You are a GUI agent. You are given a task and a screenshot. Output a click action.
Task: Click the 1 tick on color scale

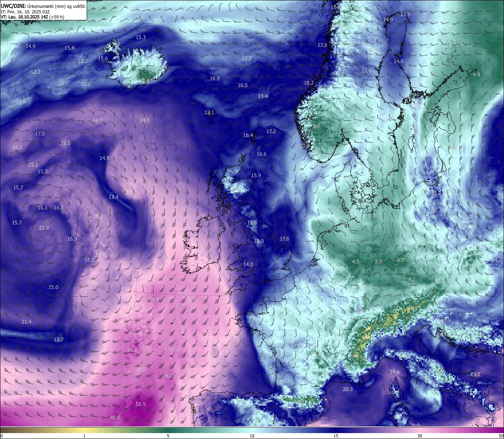pos(84,436)
